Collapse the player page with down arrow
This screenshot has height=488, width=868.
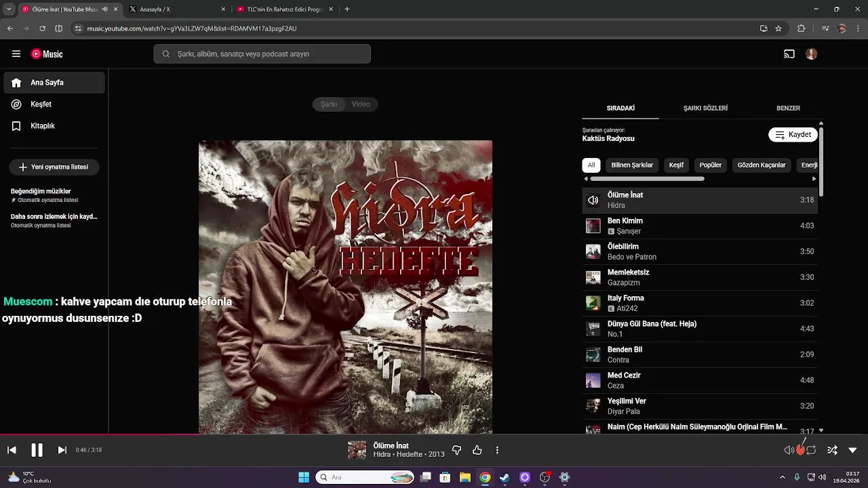point(852,450)
